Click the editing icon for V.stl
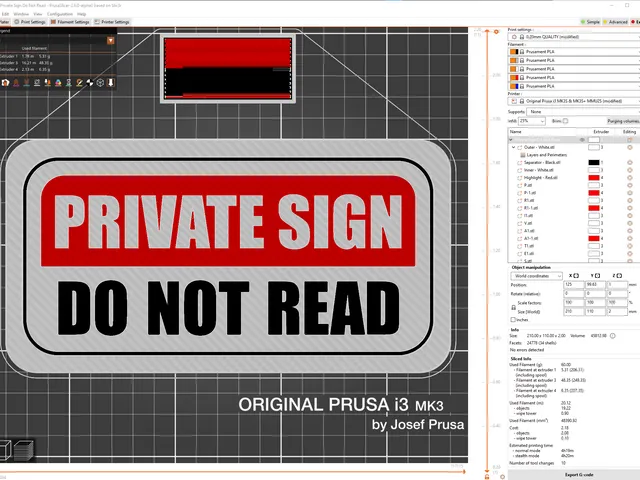The width and height of the screenshot is (640, 480). (x=630, y=223)
